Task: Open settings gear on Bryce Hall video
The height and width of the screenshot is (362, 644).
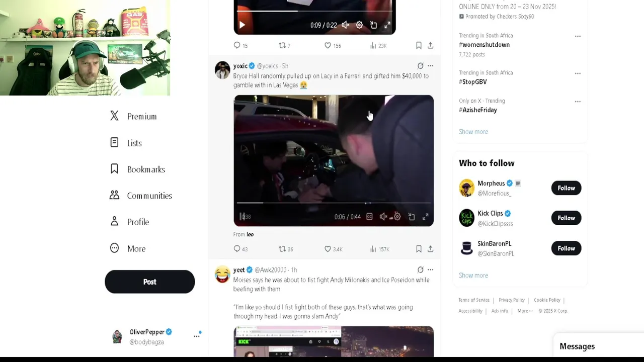Action: 397,217
